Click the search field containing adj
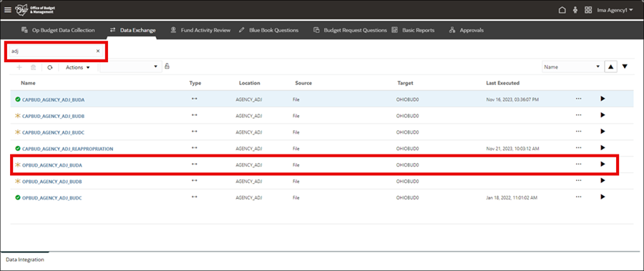 [56, 51]
